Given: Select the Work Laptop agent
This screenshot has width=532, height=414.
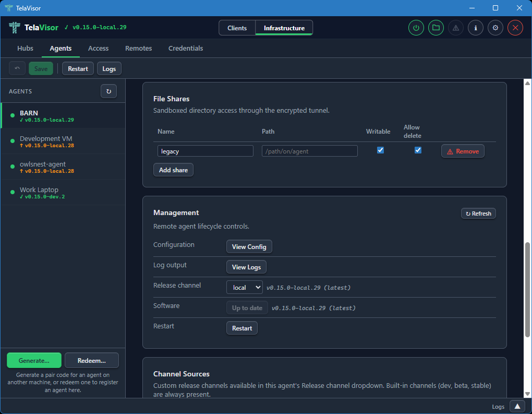Looking at the screenshot, I should click(63, 192).
